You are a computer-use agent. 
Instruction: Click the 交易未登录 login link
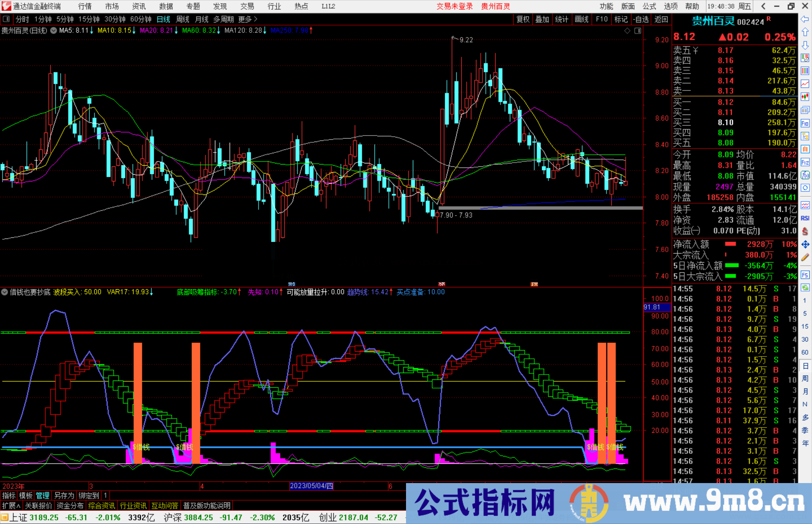[455, 6]
